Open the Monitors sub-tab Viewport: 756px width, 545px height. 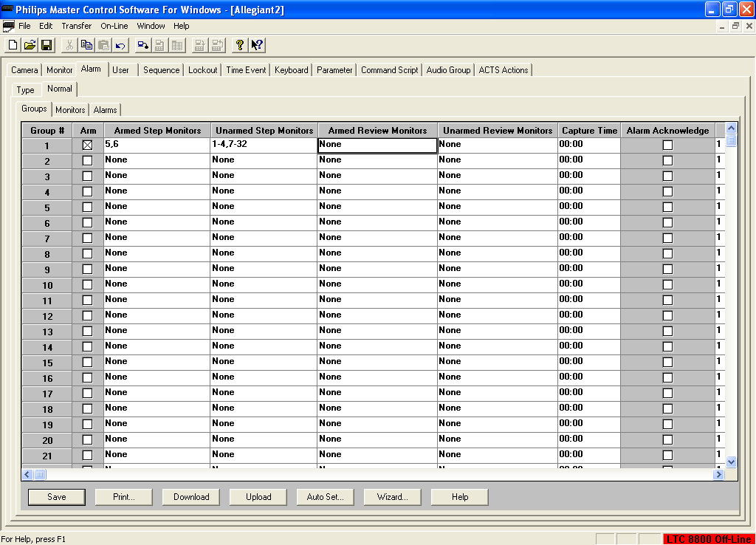tap(70, 110)
